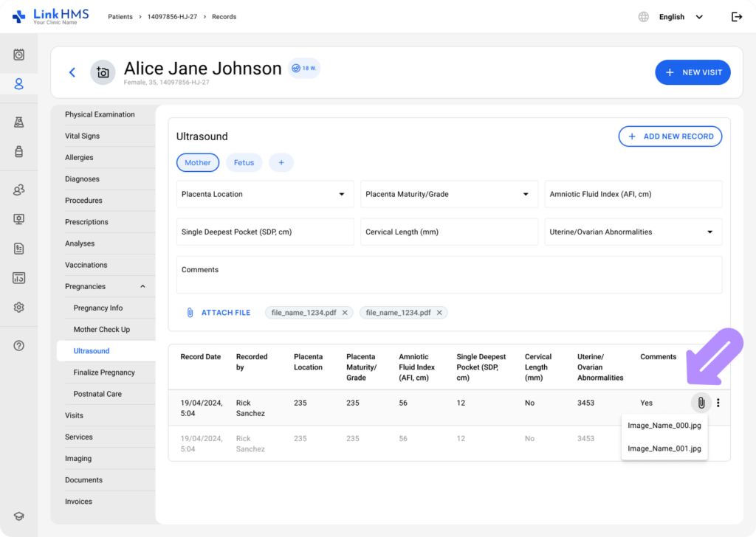Click the globe language icon
The height and width of the screenshot is (537, 756).
(x=644, y=17)
